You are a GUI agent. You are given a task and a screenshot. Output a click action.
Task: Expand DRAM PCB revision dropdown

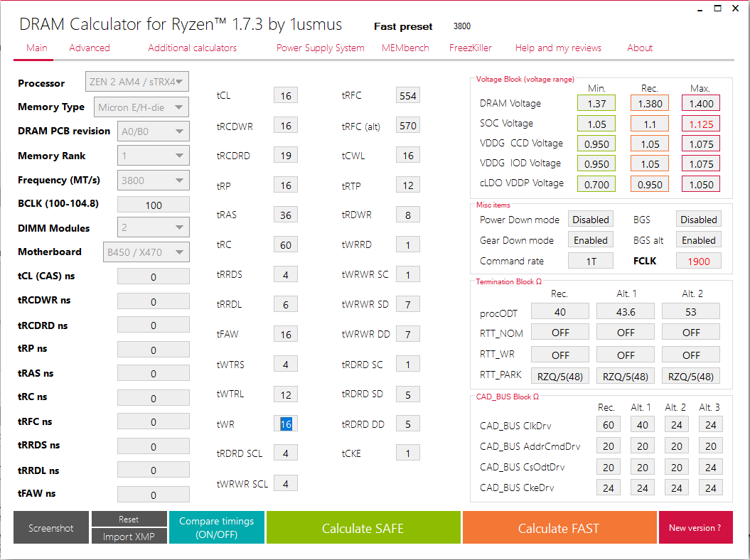coord(153,131)
